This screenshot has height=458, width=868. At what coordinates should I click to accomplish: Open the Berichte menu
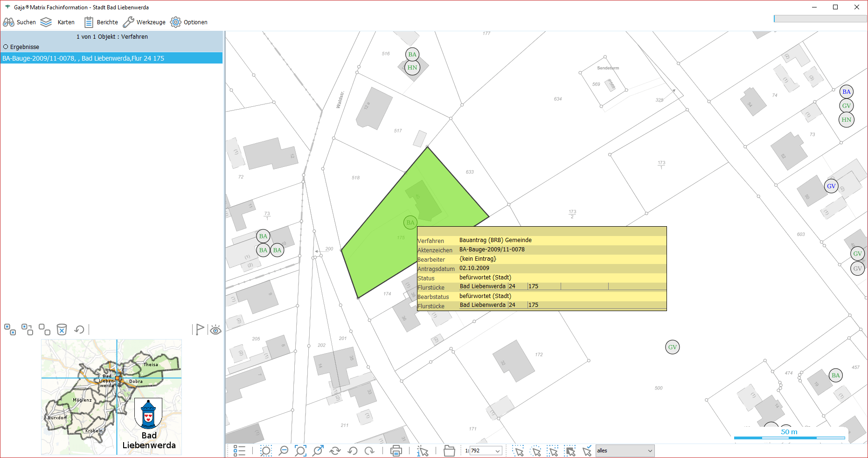tap(101, 22)
